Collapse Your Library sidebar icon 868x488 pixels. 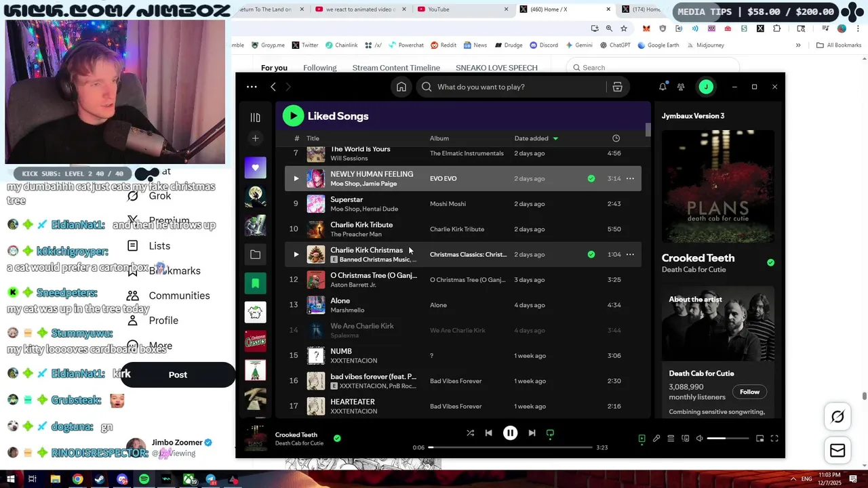(x=255, y=117)
